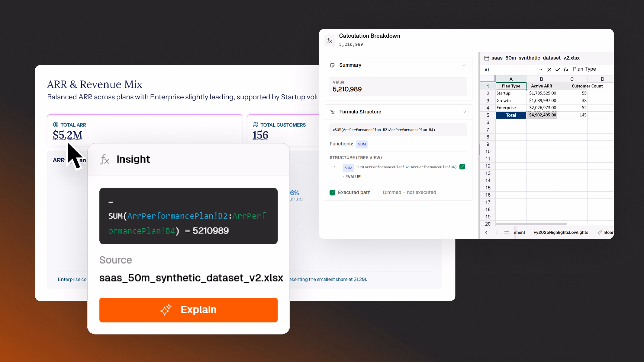
Task: Collapse the Summary section chevron
Action: 464,65
